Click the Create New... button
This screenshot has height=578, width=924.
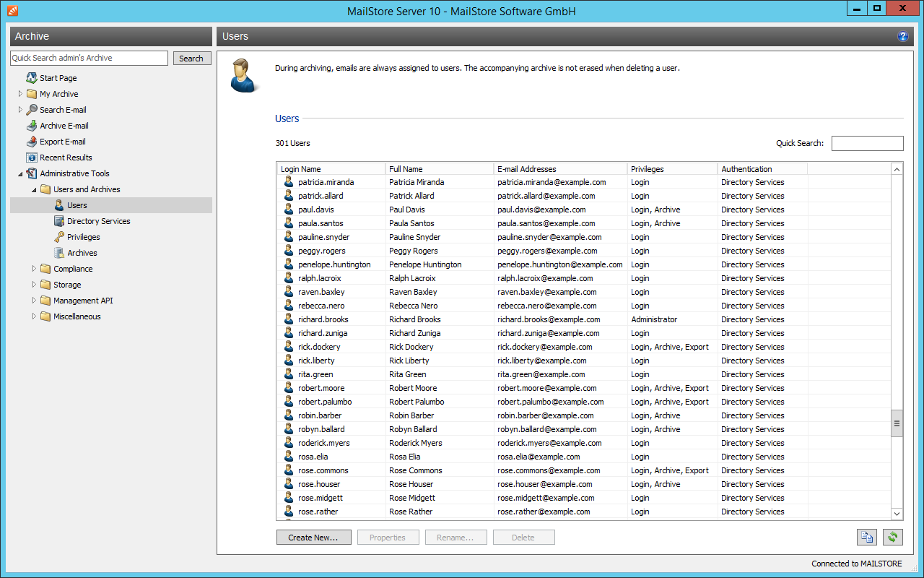pos(313,538)
